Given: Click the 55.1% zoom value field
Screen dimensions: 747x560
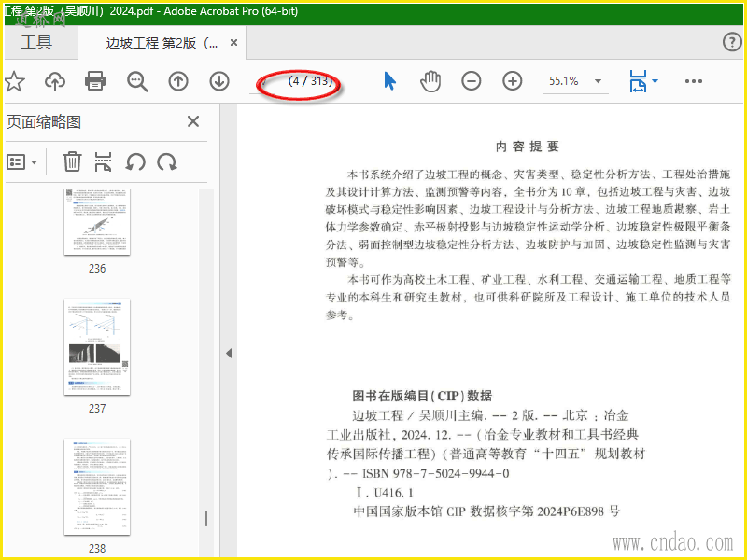Looking at the screenshot, I should point(564,81).
